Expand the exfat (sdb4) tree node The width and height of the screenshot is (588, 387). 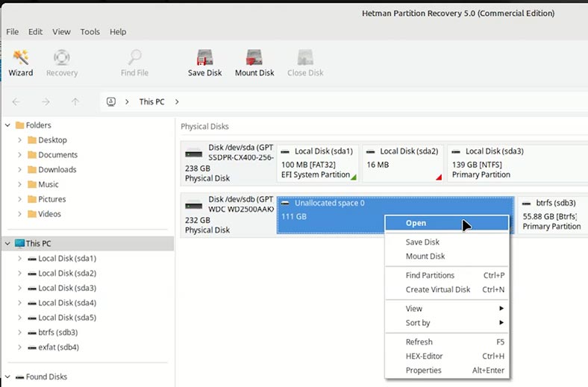(19, 347)
